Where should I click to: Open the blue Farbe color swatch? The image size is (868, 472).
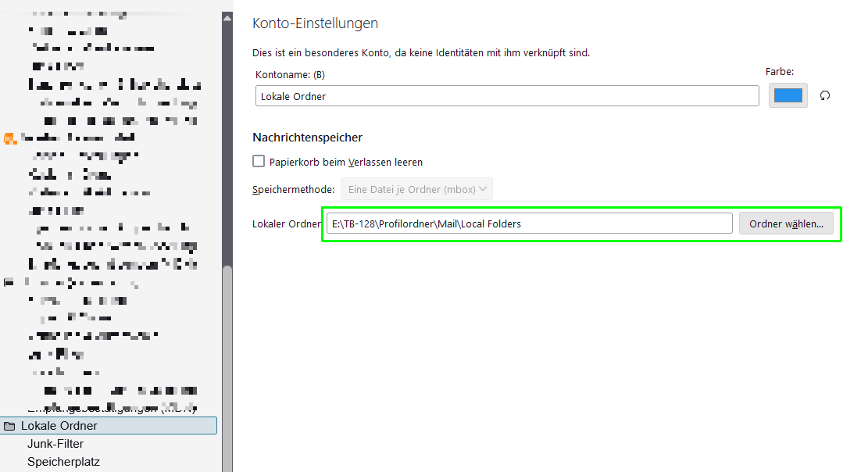pyautogui.click(x=788, y=95)
